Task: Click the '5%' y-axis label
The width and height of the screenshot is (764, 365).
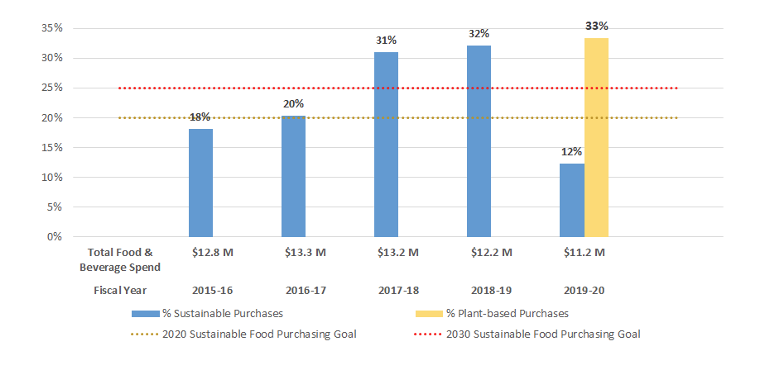Action: (55, 207)
